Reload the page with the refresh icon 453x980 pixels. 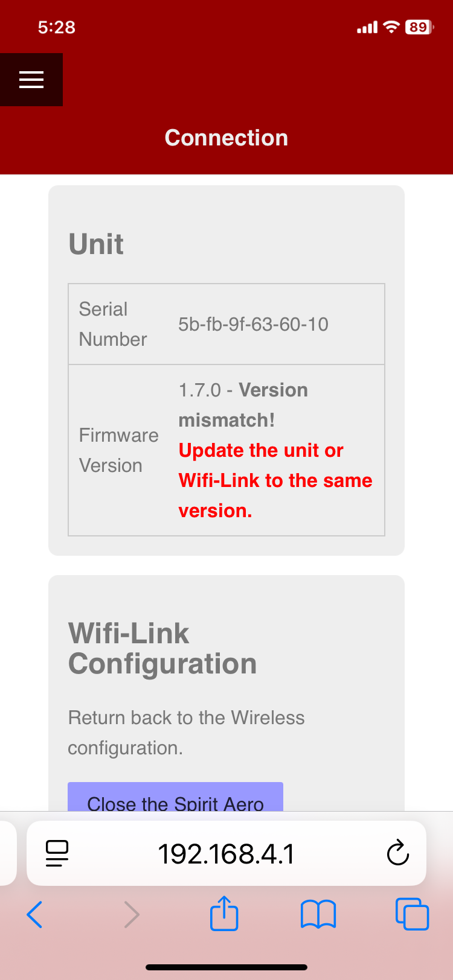pos(397,853)
